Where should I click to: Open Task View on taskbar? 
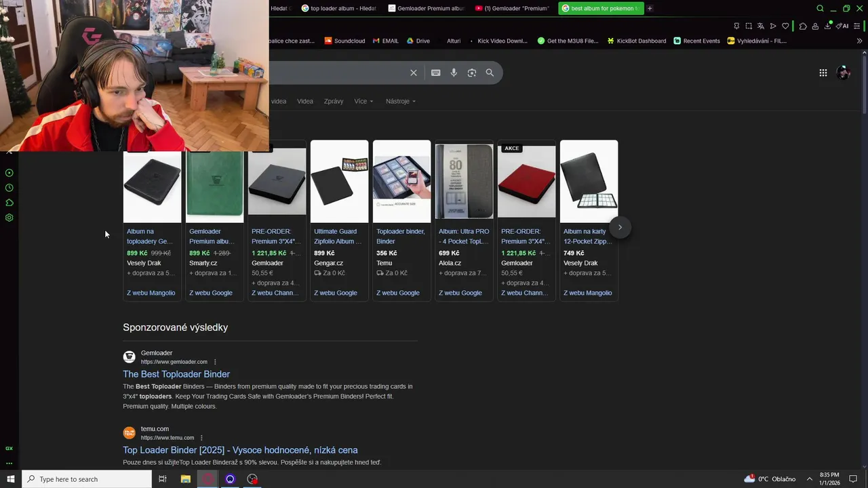pos(163,479)
